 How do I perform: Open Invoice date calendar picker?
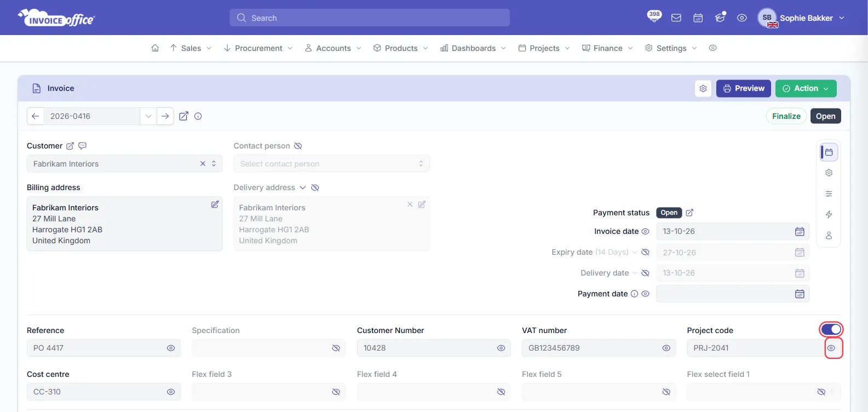pyautogui.click(x=800, y=232)
